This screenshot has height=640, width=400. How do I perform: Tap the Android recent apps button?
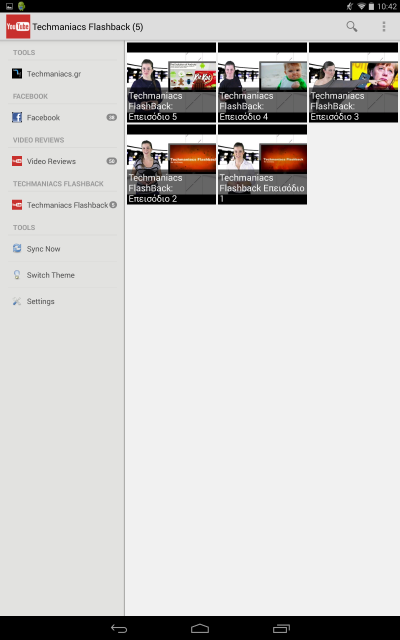click(281, 629)
